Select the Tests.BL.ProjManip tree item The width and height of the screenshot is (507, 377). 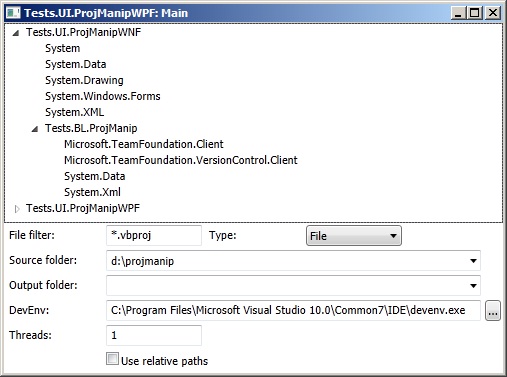tap(91, 128)
